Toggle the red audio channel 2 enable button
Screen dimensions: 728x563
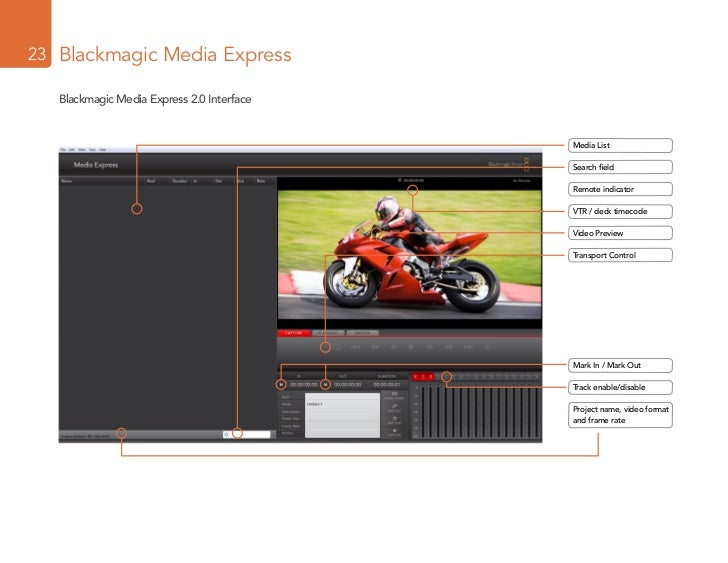[430, 376]
